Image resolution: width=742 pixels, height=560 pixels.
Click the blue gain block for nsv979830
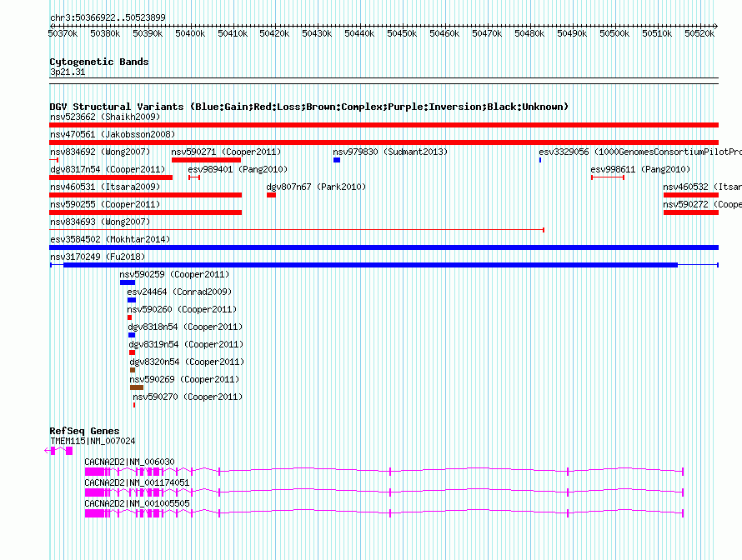tap(337, 160)
